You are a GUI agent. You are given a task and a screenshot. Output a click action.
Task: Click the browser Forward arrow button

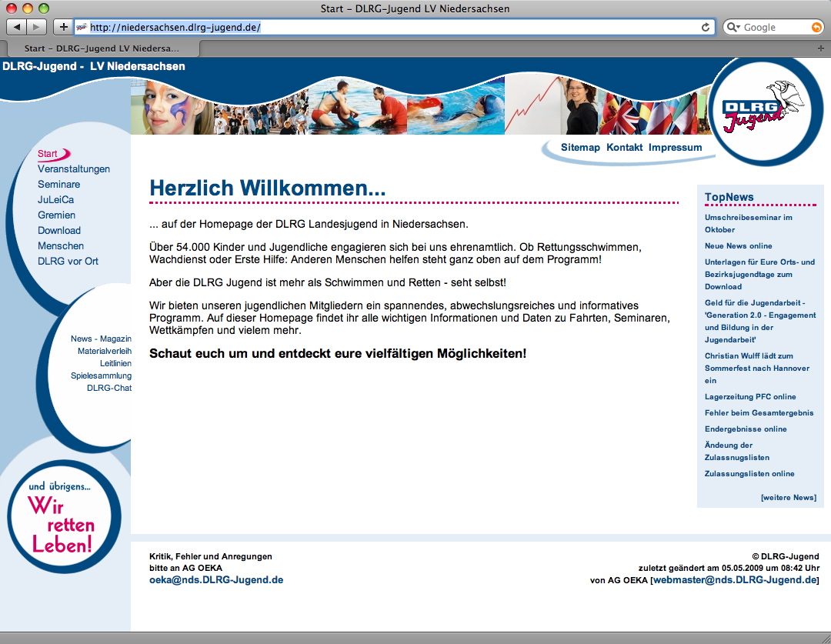pos(36,27)
